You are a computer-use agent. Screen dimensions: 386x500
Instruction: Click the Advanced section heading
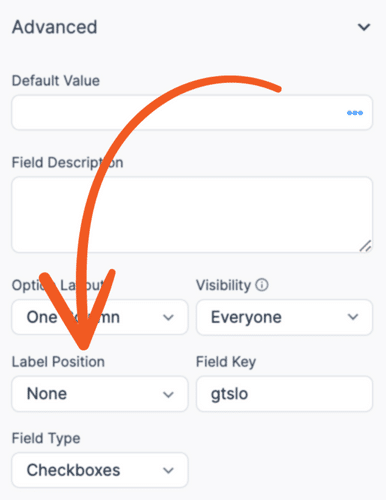[x=55, y=27]
